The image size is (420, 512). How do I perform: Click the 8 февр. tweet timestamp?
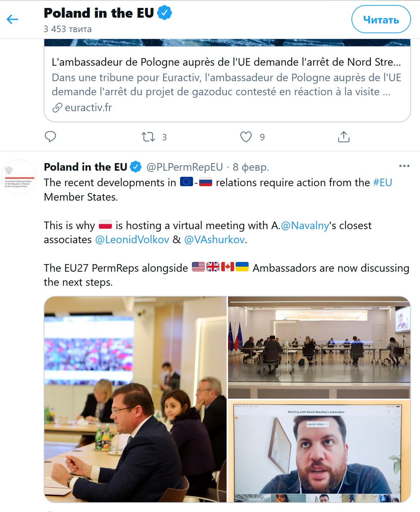point(251,167)
